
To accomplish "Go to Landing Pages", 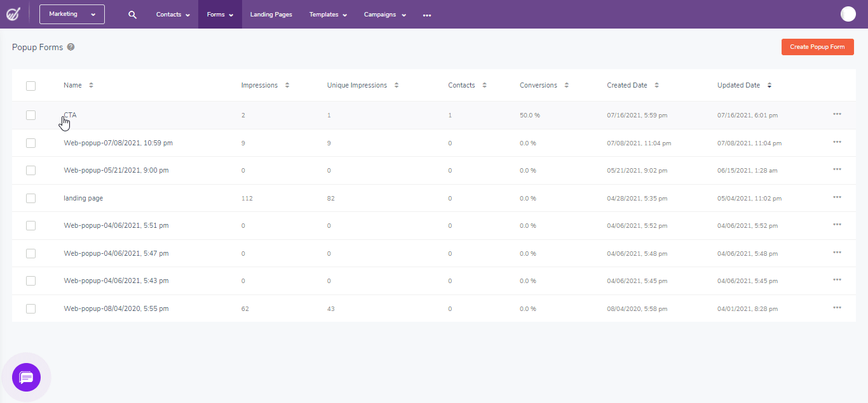I will click(271, 15).
